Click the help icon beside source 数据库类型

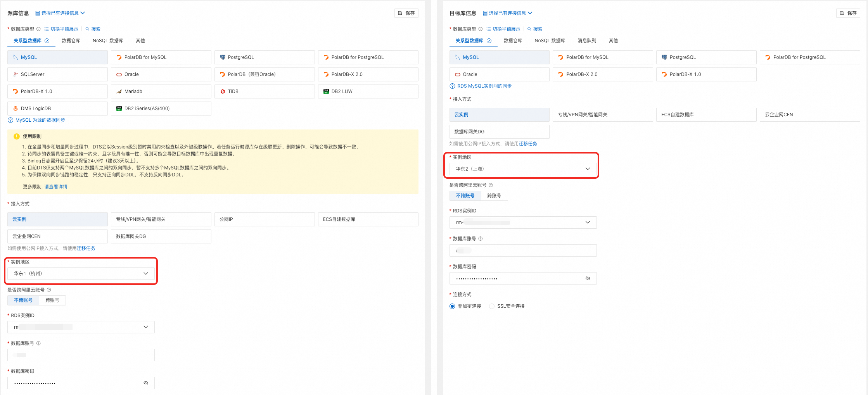(x=38, y=29)
